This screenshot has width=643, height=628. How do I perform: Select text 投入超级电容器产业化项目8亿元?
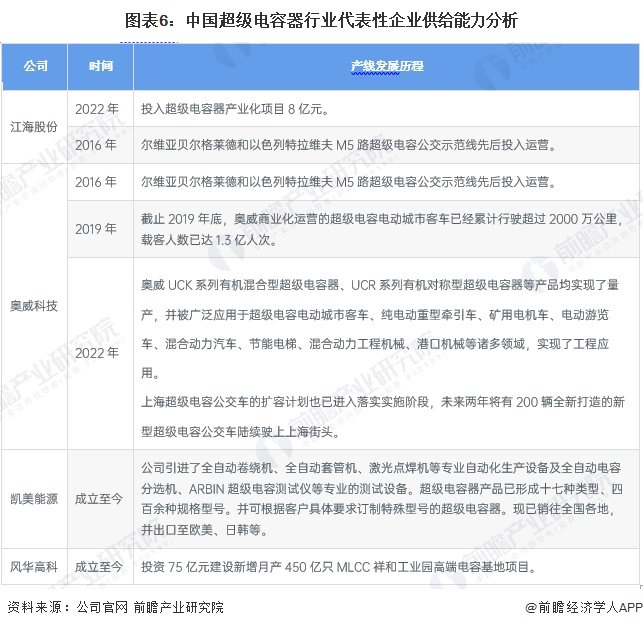tap(235, 109)
